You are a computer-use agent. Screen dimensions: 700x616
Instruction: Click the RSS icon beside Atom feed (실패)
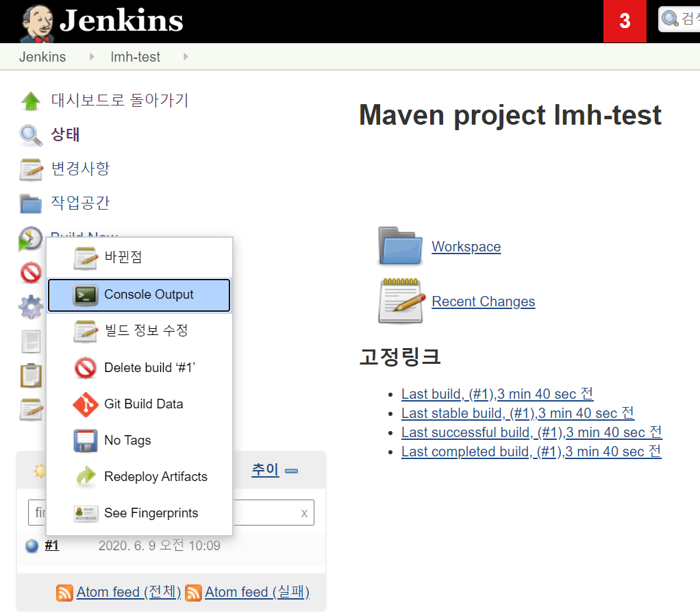click(193, 593)
